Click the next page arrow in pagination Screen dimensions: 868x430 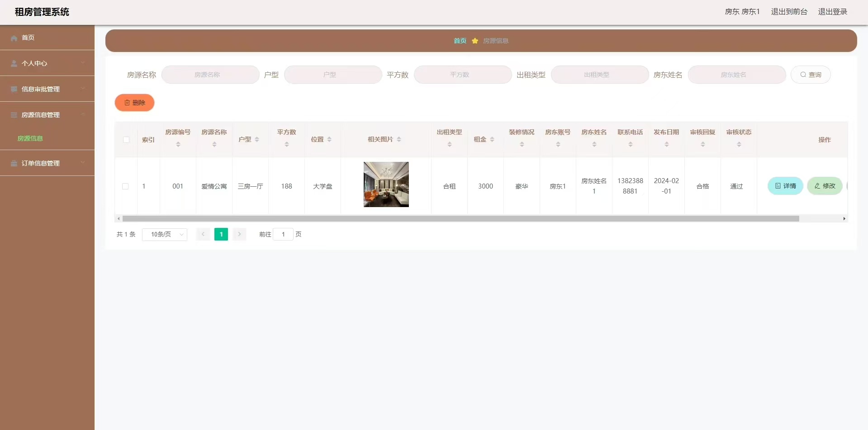coord(239,234)
